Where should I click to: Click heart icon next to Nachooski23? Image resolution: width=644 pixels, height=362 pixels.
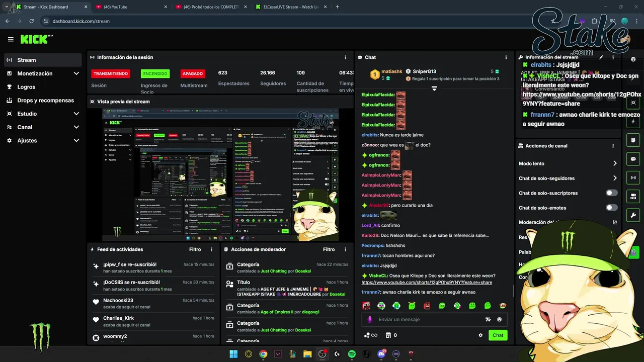coord(96,302)
